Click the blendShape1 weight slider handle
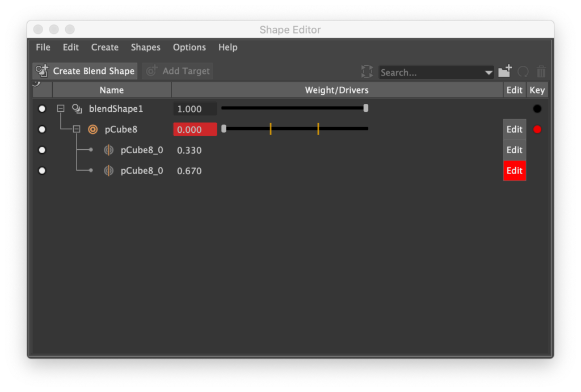 366,108
